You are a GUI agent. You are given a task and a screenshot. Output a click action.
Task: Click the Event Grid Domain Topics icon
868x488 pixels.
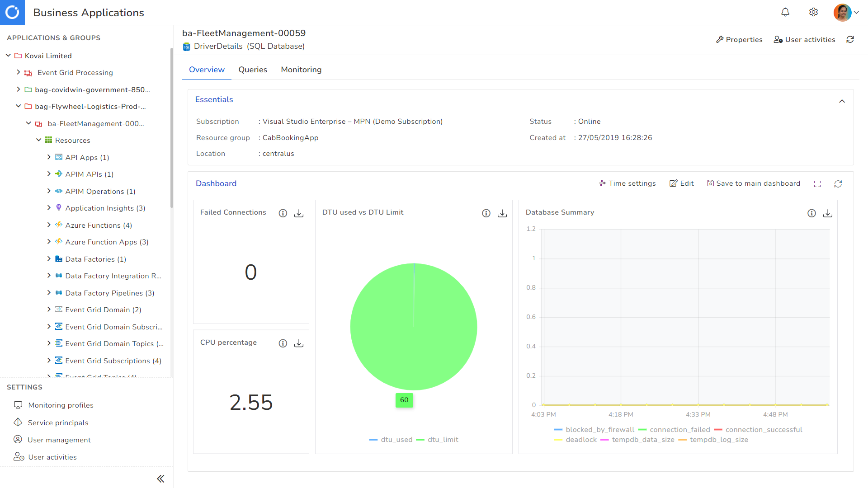click(x=59, y=343)
